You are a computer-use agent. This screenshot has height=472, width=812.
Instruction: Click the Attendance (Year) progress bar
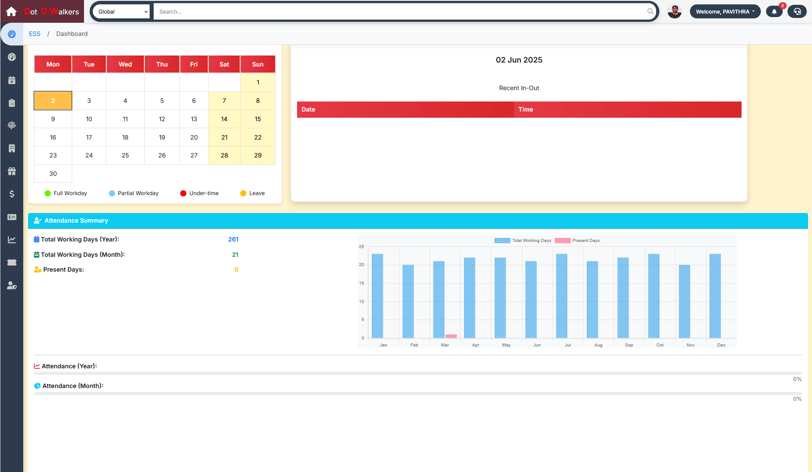(418, 374)
